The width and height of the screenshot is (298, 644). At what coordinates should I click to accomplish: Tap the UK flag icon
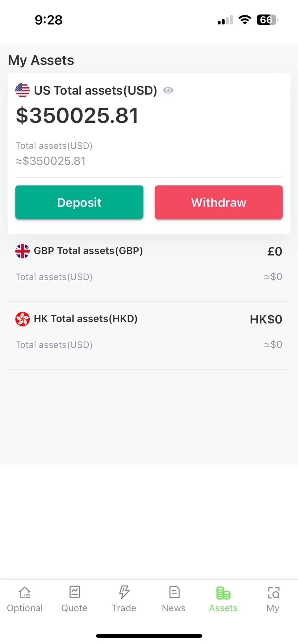click(23, 251)
